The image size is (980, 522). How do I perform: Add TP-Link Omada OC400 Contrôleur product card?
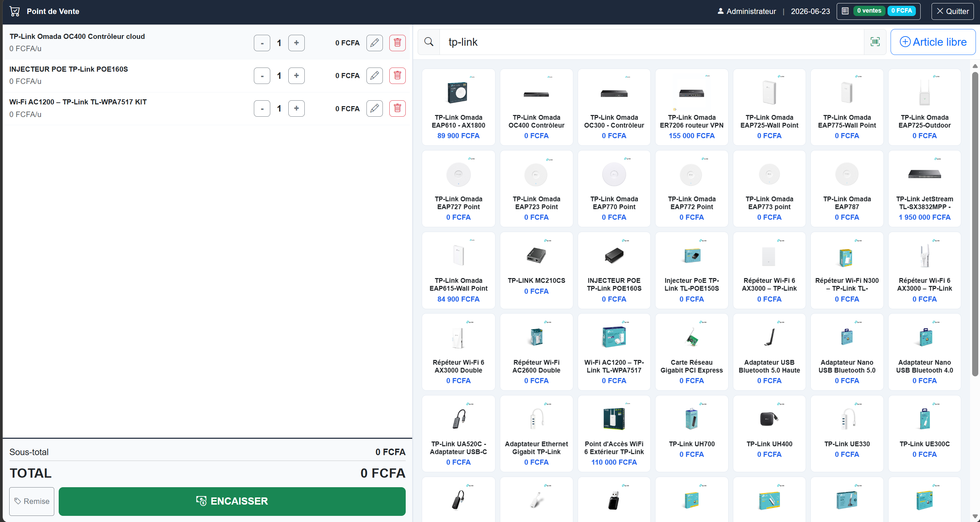coord(536,107)
